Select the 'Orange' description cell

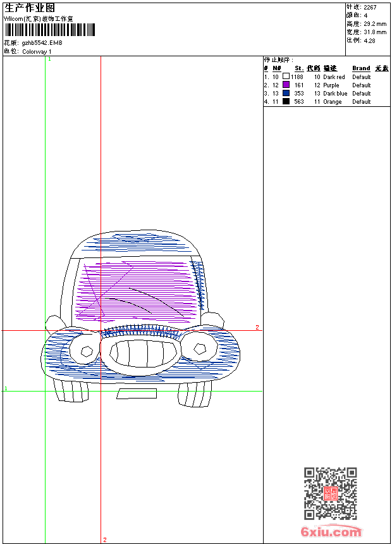pyautogui.click(x=333, y=102)
